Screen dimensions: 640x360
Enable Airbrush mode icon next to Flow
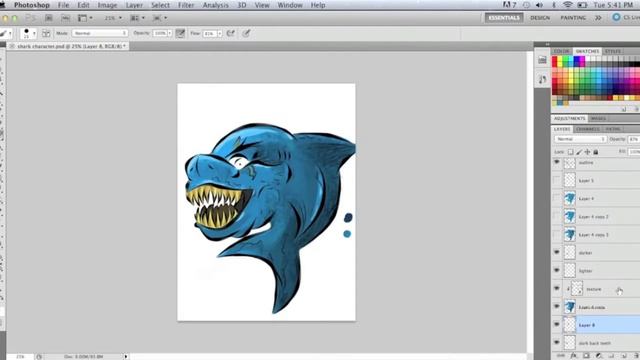click(x=231, y=33)
